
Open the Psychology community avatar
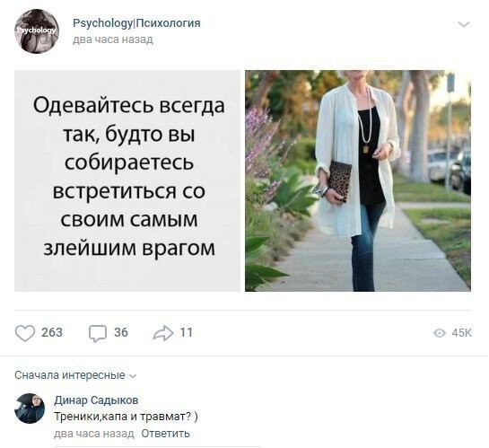click(37, 31)
